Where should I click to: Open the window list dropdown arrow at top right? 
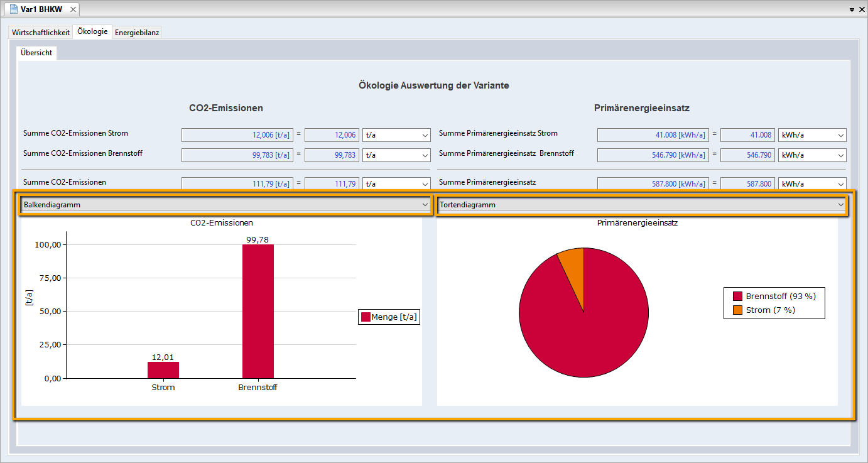(x=852, y=10)
